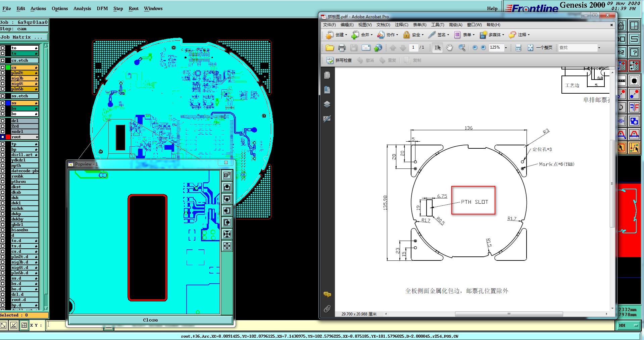Open the Acrobat zoom percentage dropdown arrow
The width and height of the screenshot is (644, 340).
click(506, 48)
